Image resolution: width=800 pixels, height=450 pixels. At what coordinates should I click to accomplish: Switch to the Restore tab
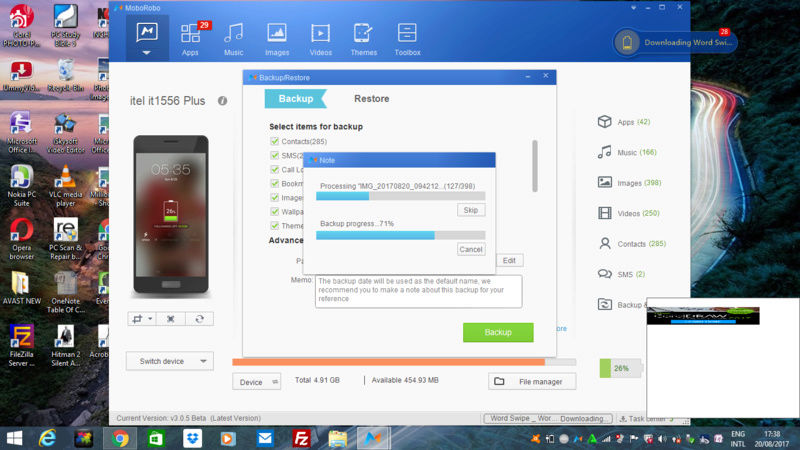(x=371, y=98)
